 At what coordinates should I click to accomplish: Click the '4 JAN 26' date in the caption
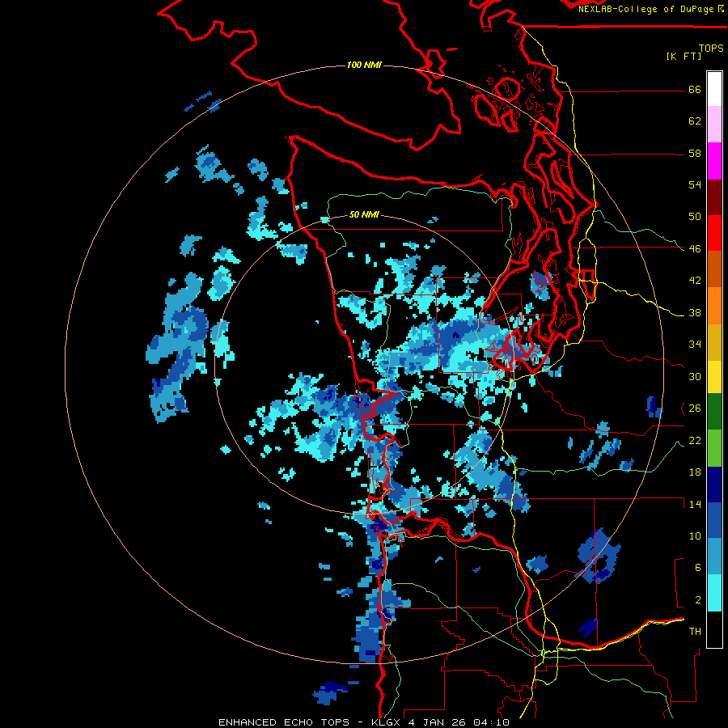[x=438, y=722]
